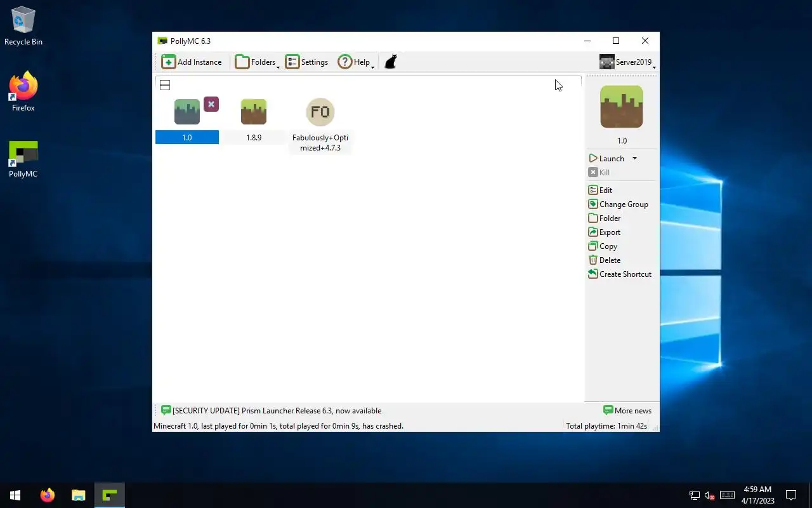Viewport: 812px width, 508px height.
Task: Click the Minecraft 1.0 status bar message
Action: point(278,426)
